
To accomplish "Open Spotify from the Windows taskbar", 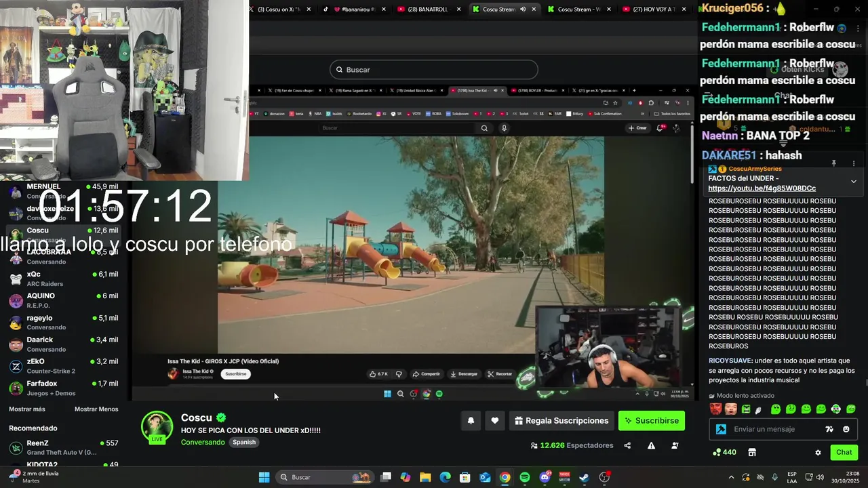I will pyautogui.click(x=525, y=477).
